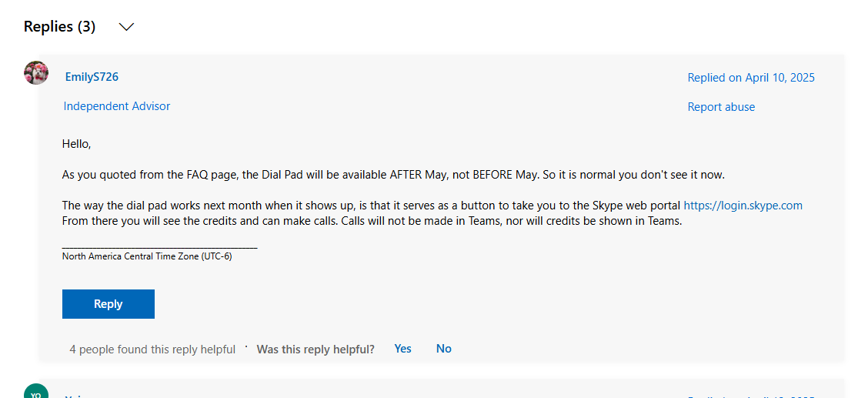Screen dimensions: 868x398
Task: Click the 'Hello,' greeting line
Action: click(x=76, y=144)
